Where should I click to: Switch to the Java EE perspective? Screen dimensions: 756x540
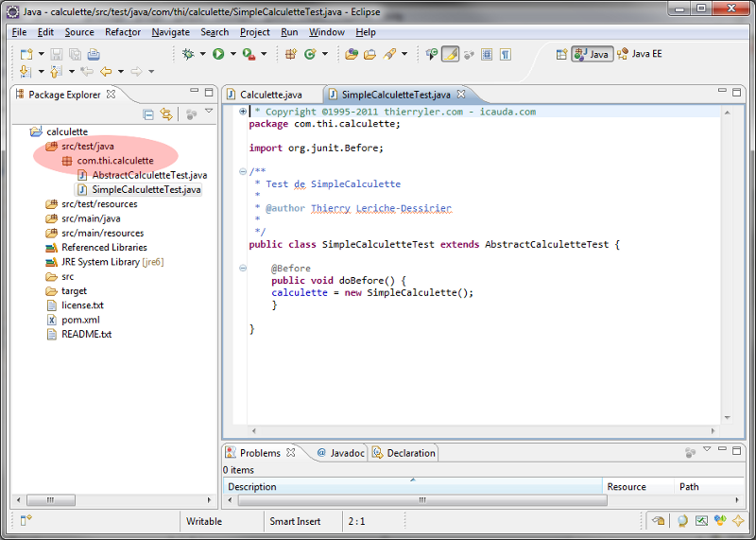pos(640,54)
